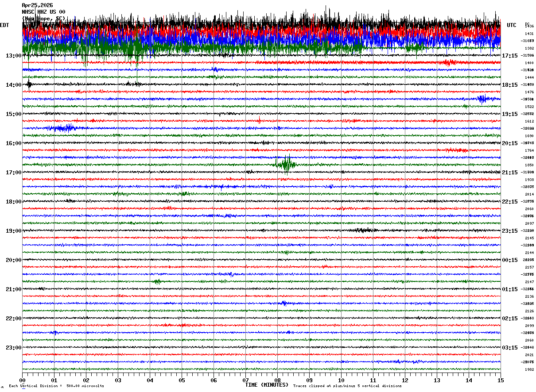This screenshot has width=536, height=392.
Task: Select the "19:00" EDT row label
Action: click(x=14, y=231)
